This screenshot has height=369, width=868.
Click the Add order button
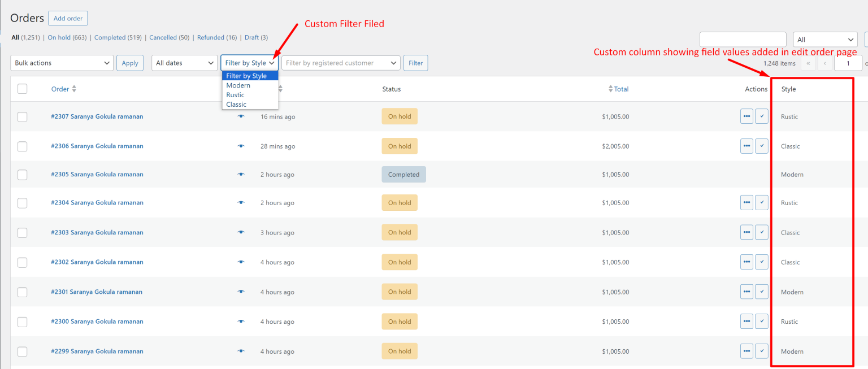point(67,18)
